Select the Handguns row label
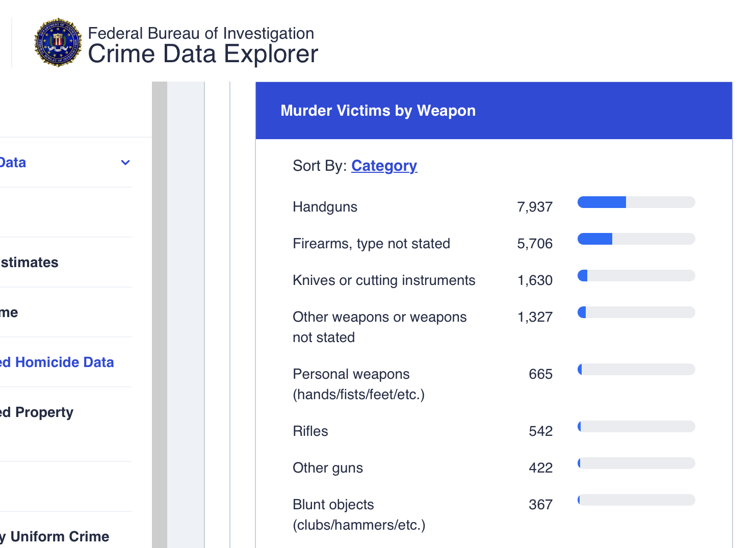The image size is (756, 548). pyautogui.click(x=325, y=207)
